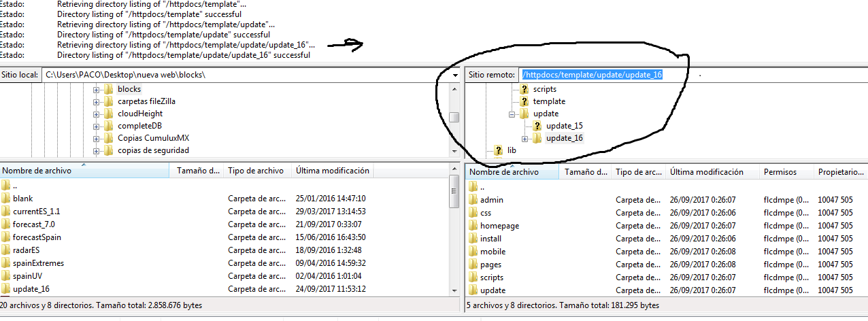Open the Sitio local path dropdown
Screen dimensions: 868x321
(x=454, y=74)
